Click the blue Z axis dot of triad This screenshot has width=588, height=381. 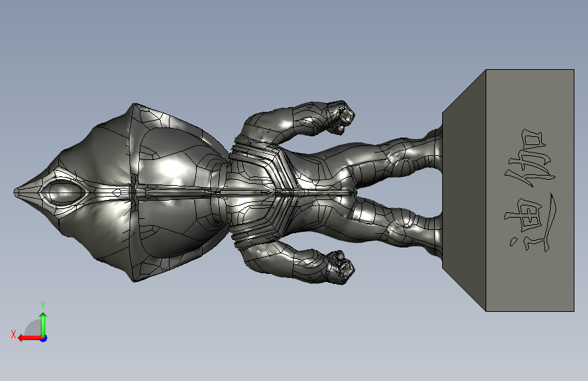click(x=44, y=338)
